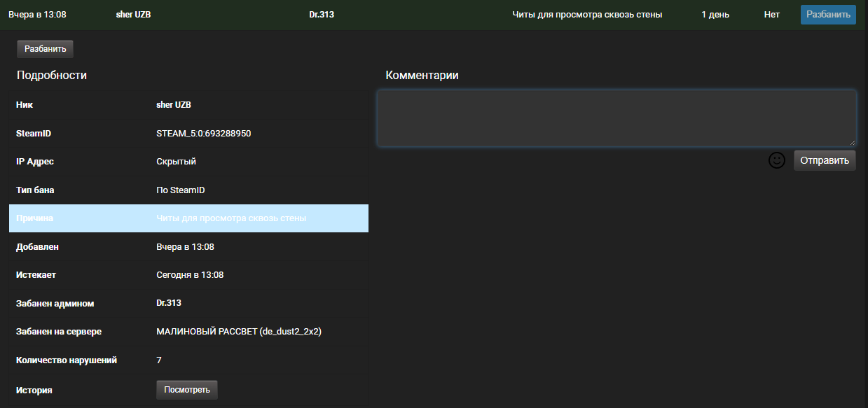Click the server name МАЛИНОВЫЙ РАССВЕТ
The image size is (868, 408).
point(238,332)
